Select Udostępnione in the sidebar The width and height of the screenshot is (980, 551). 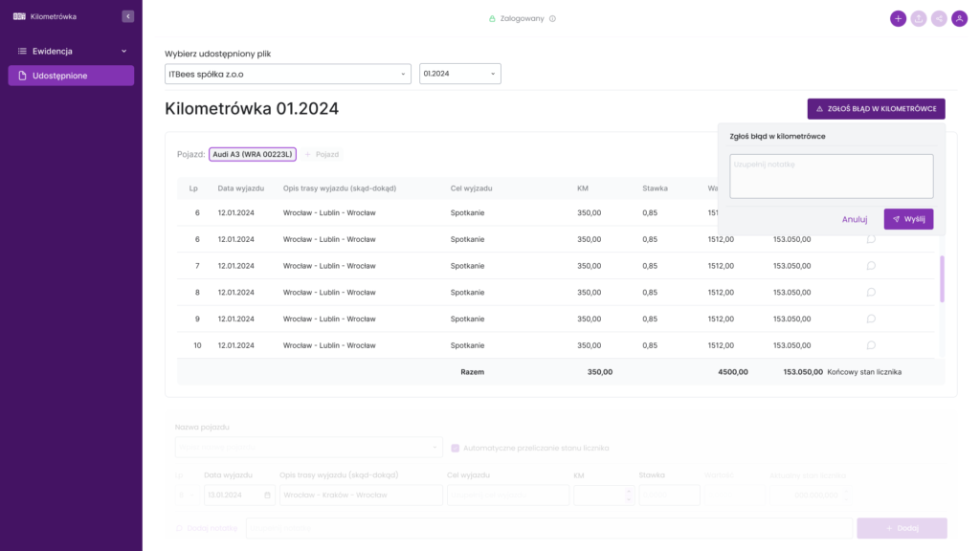(x=71, y=76)
